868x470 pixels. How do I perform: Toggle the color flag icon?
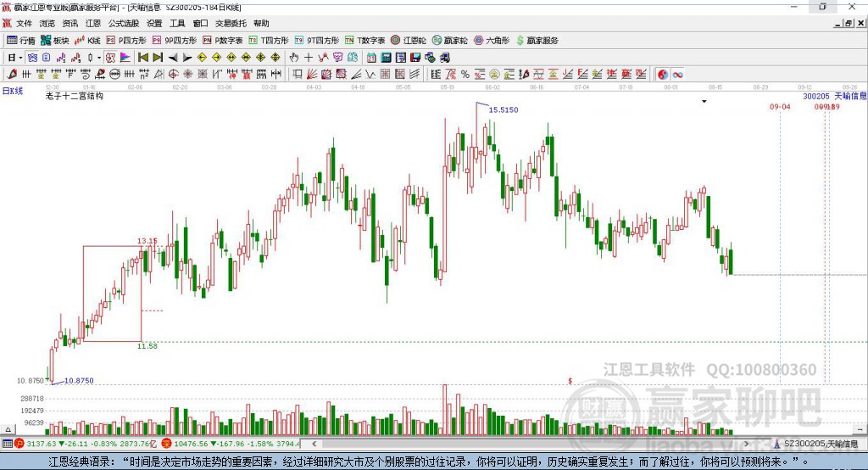pyautogui.click(x=125, y=58)
